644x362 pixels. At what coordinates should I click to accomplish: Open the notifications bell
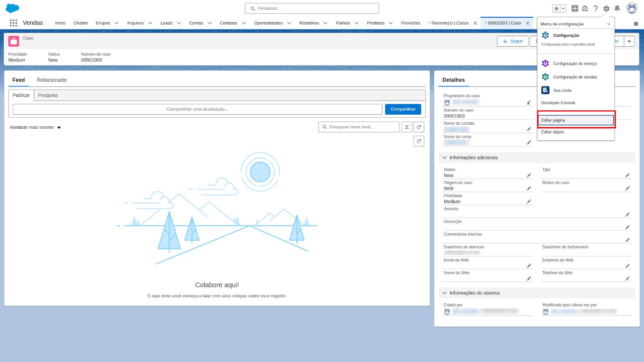coord(617,8)
